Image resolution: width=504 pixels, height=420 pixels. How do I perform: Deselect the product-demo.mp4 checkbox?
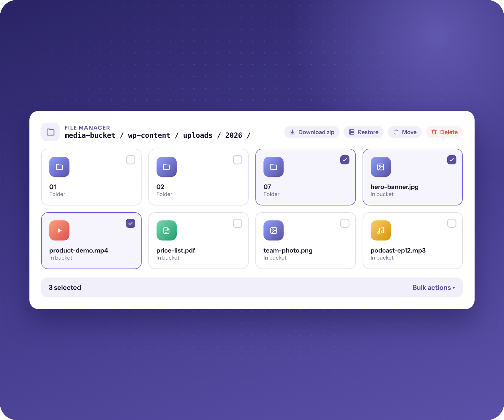130,223
